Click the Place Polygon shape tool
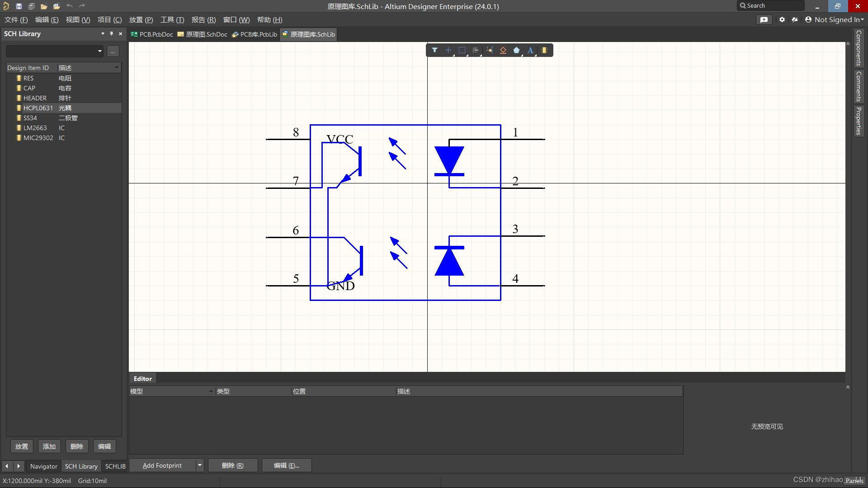The height and width of the screenshot is (488, 868). [516, 50]
